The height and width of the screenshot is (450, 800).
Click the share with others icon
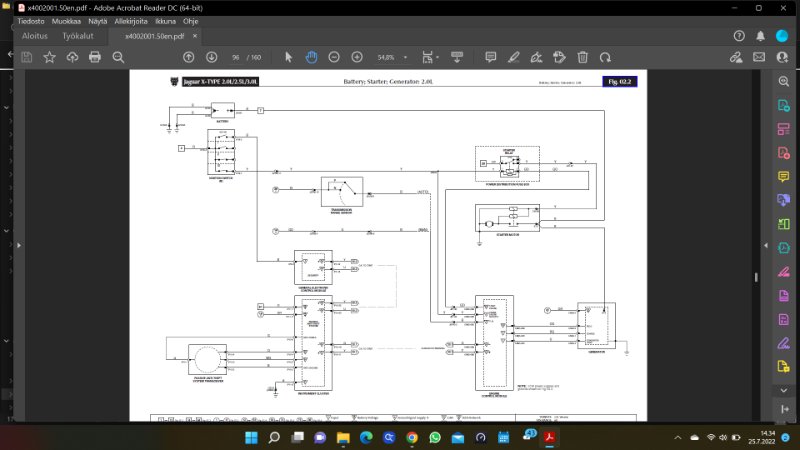(x=782, y=57)
